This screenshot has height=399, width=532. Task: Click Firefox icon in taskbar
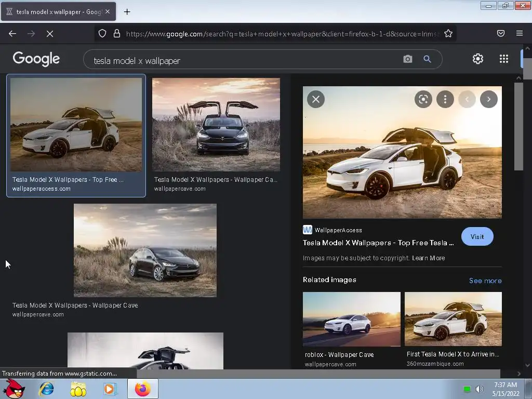coord(143,389)
